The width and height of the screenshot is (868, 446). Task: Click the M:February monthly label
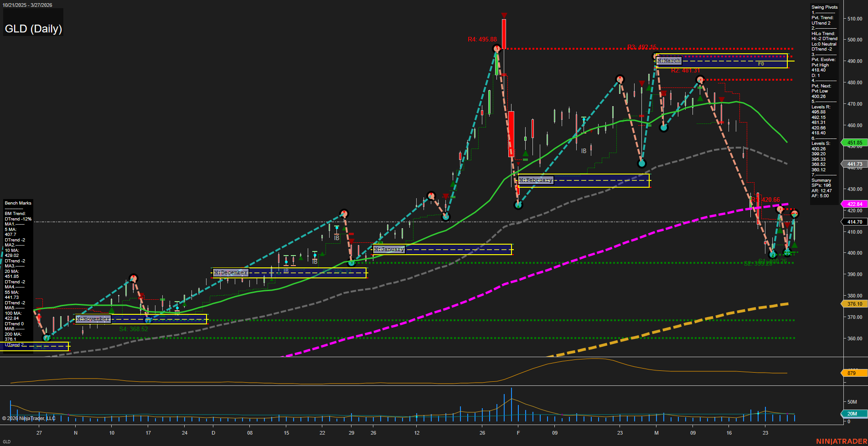pos(536,180)
